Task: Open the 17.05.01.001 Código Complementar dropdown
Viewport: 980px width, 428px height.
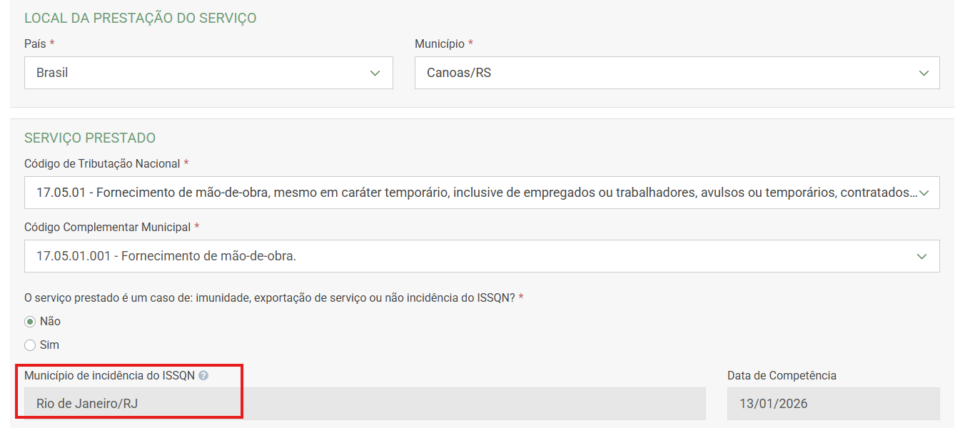Action: [471, 256]
